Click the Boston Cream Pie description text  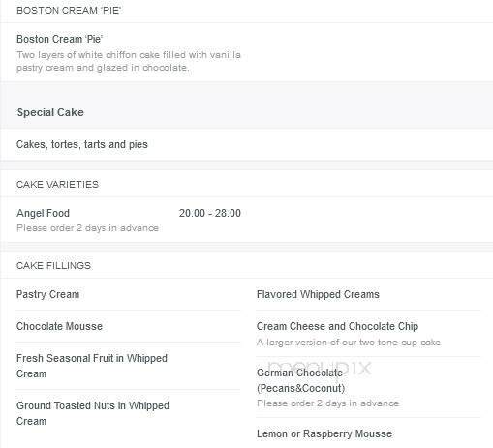coord(129,61)
